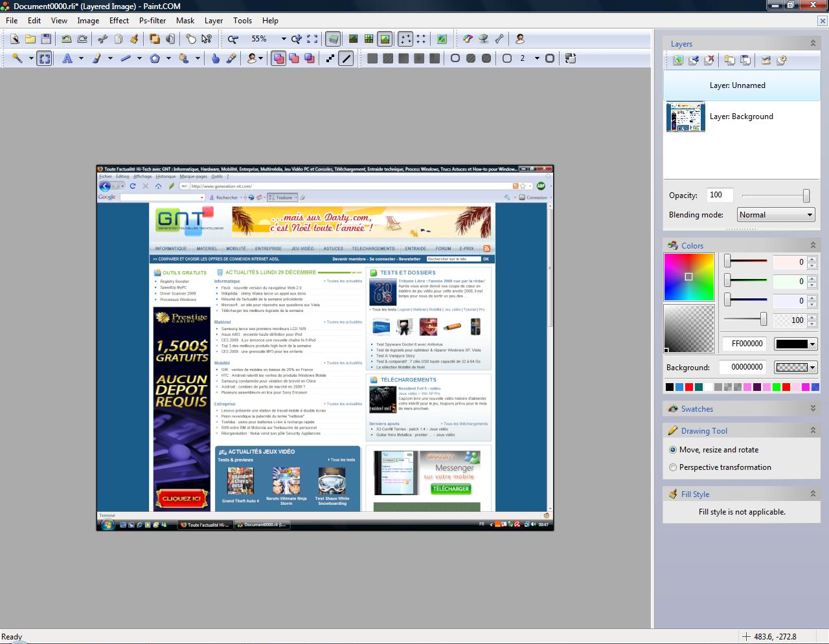829x644 pixels.
Task: Toggle the anti-aliased smooth line mode
Action: (346, 58)
